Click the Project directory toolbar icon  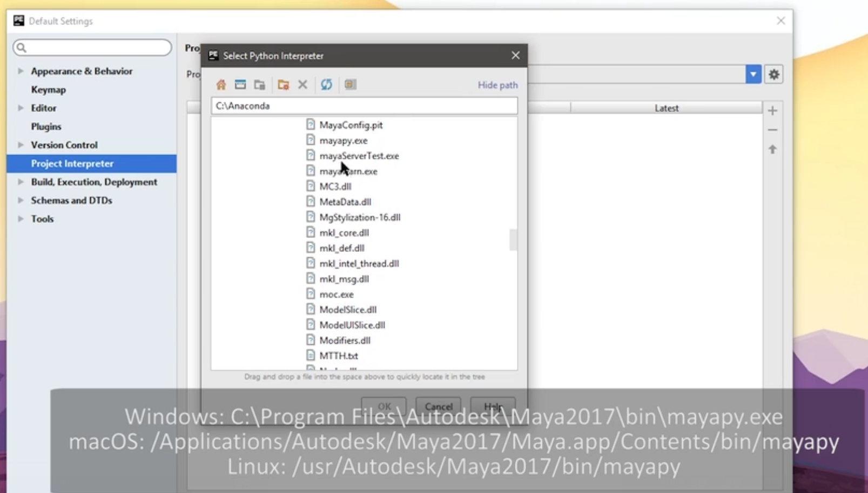tap(260, 84)
